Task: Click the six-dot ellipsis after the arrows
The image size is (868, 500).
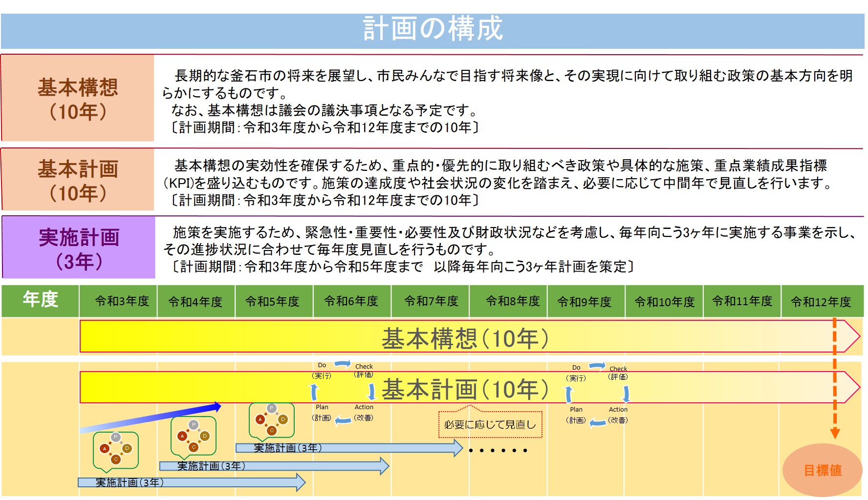Action: click(x=498, y=450)
